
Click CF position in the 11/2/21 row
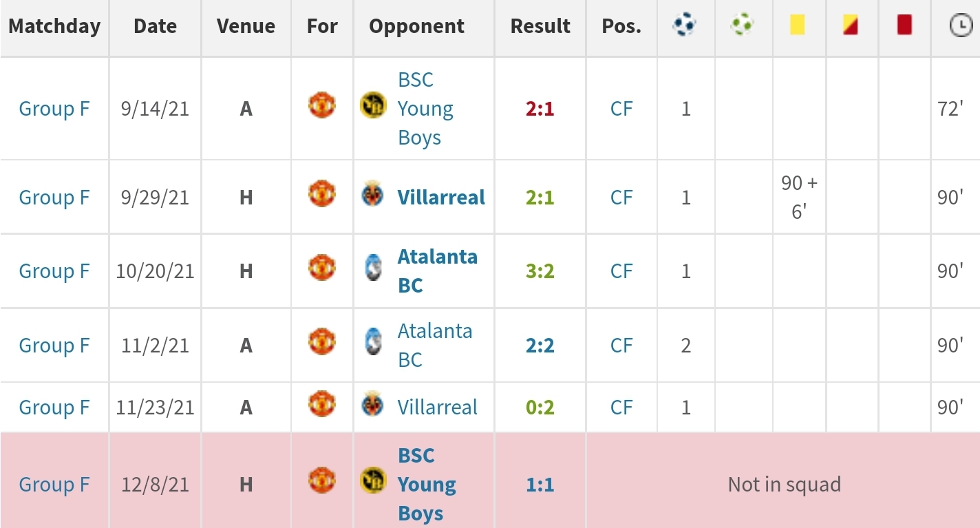click(x=621, y=345)
